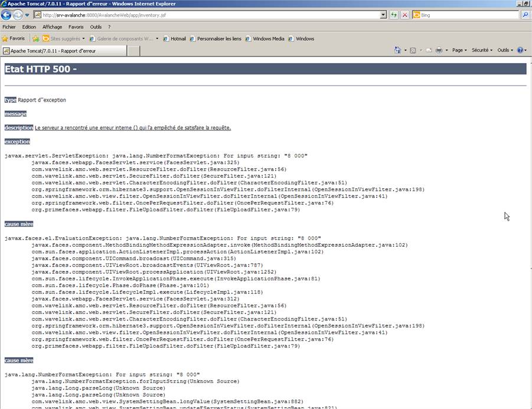
Task: Click the Add to Favorites bar icon
Action: (35, 39)
